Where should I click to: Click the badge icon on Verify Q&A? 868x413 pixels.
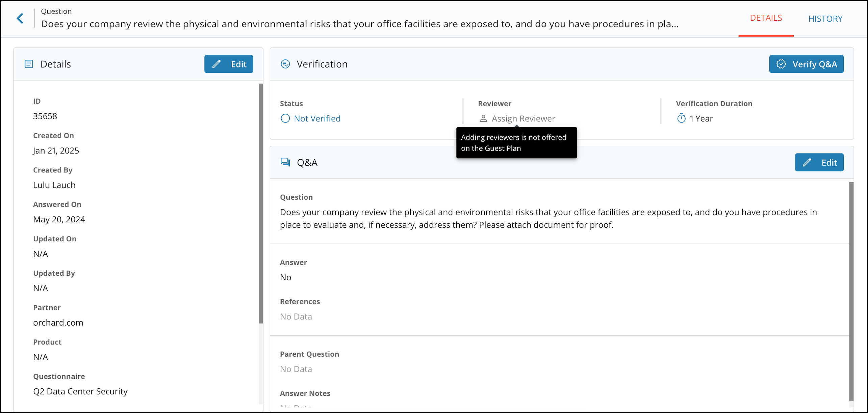[x=781, y=64]
